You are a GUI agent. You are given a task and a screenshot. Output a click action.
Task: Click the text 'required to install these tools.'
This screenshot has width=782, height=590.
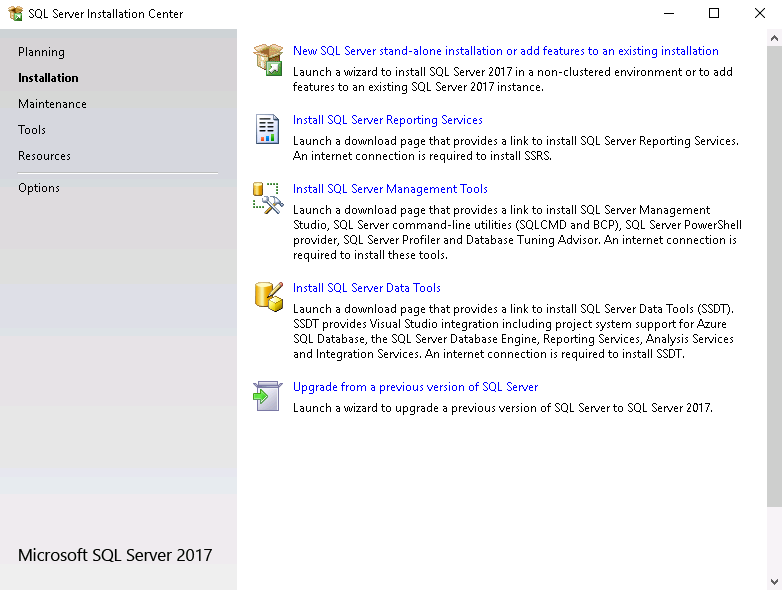tap(370, 255)
